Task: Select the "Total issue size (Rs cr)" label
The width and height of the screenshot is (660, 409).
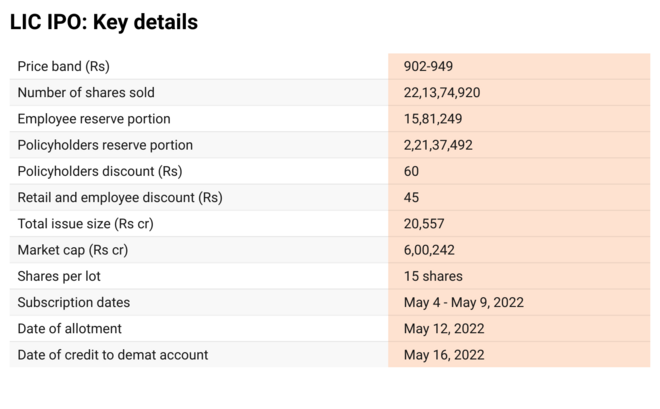Action: tap(85, 223)
